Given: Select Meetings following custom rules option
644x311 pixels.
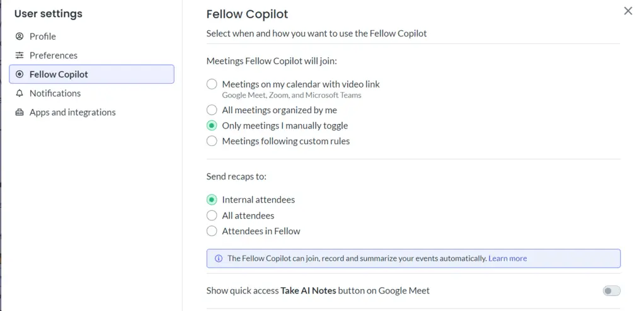Looking at the screenshot, I should point(212,141).
